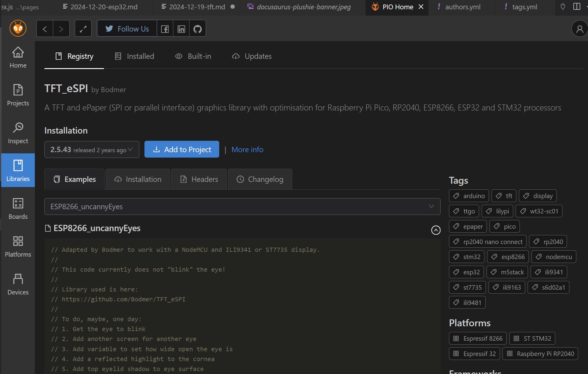
Task: Click the Facebook icon in toolbar
Action: tap(165, 29)
